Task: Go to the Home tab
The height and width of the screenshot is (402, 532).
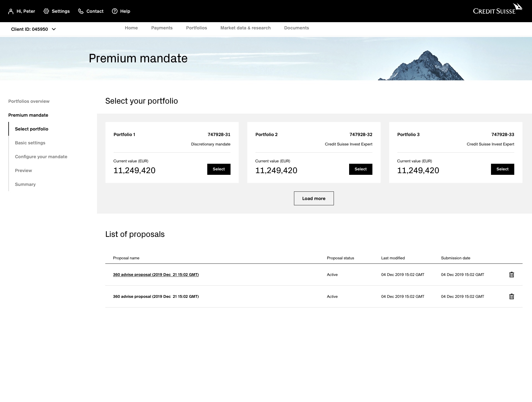Action: click(131, 28)
